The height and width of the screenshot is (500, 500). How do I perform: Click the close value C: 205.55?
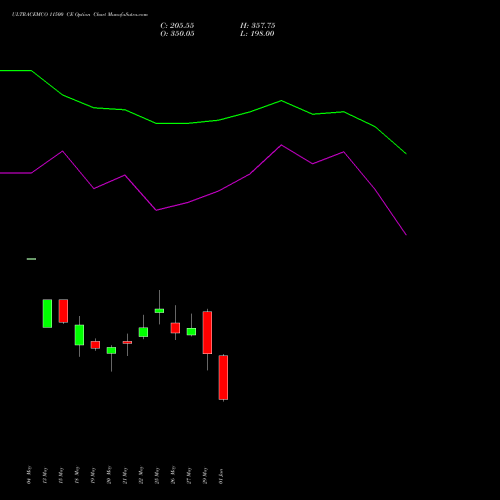[177, 26]
